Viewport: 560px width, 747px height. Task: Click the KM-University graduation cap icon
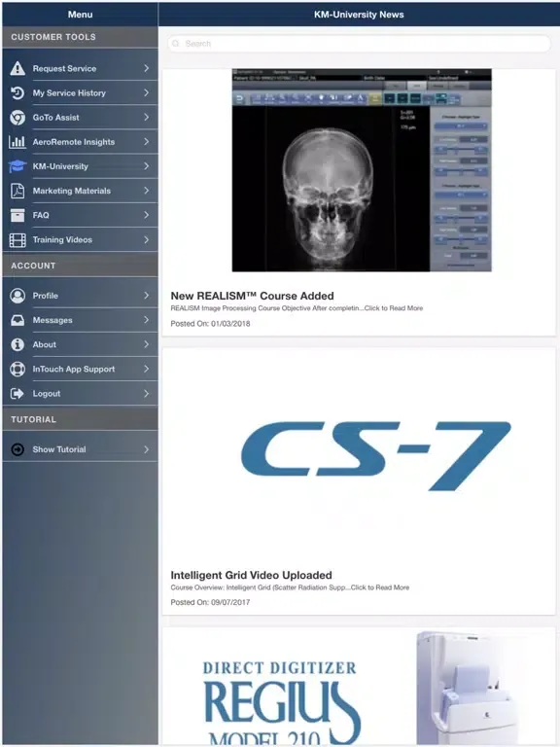tap(17, 166)
